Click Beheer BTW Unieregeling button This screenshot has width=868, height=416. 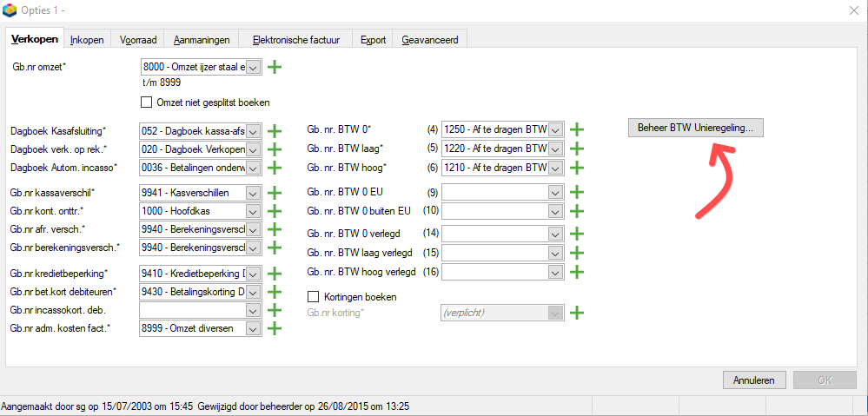pos(696,128)
